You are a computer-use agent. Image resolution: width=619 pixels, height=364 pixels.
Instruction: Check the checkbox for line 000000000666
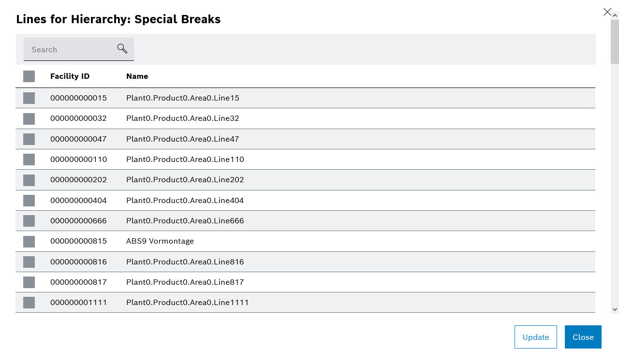click(x=29, y=221)
